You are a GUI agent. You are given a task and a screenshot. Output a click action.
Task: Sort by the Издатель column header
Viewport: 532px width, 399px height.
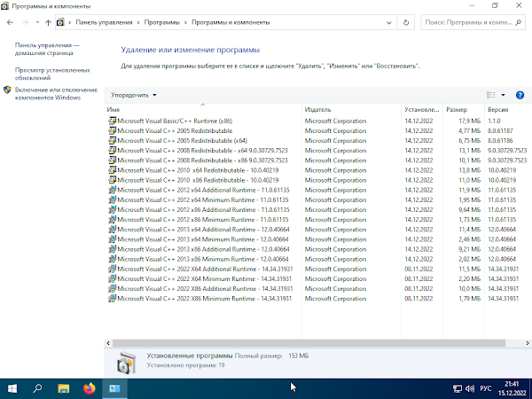[351, 110]
